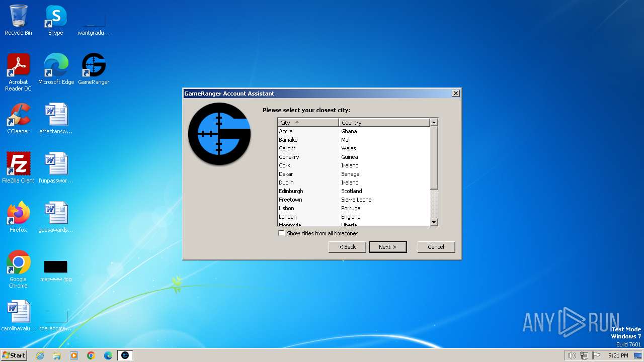Click the city list scroll up arrow

[434, 122]
